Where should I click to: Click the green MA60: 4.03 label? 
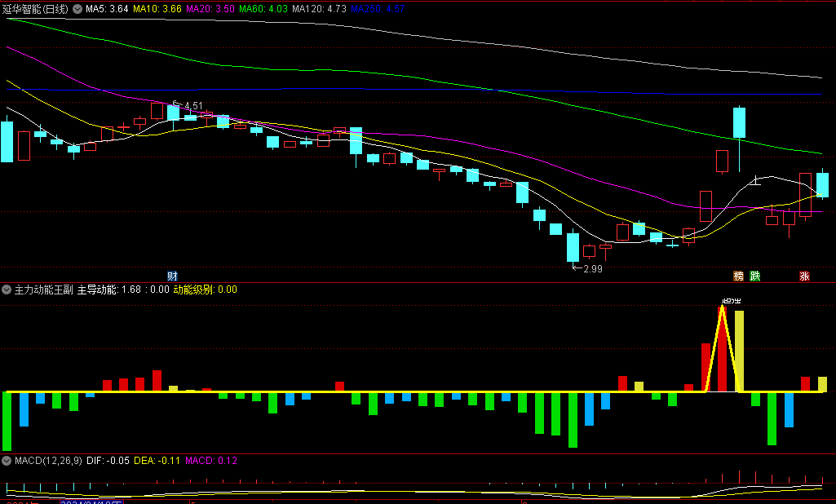(x=263, y=9)
